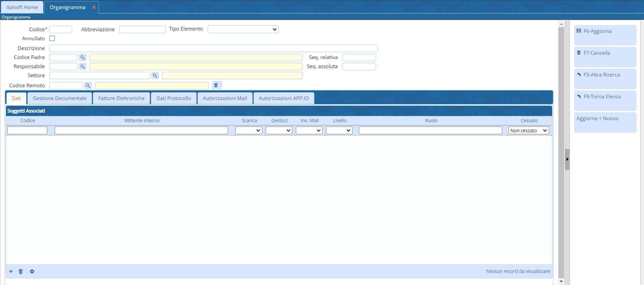Close the Organigramma tab
644x285 pixels.
(94, 7)
